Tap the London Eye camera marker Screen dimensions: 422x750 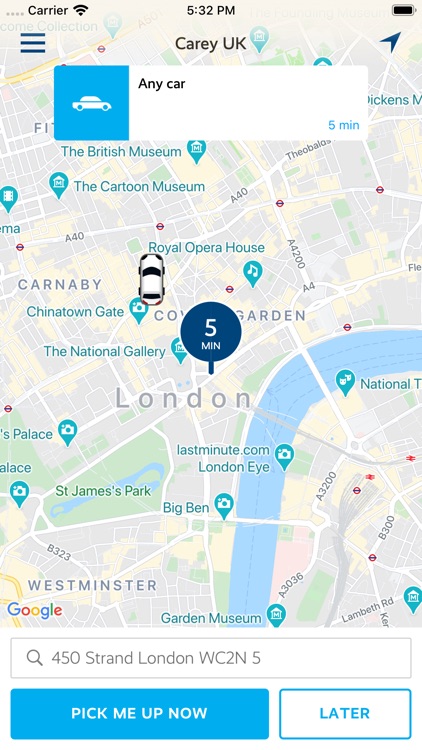tap(285, 455)
